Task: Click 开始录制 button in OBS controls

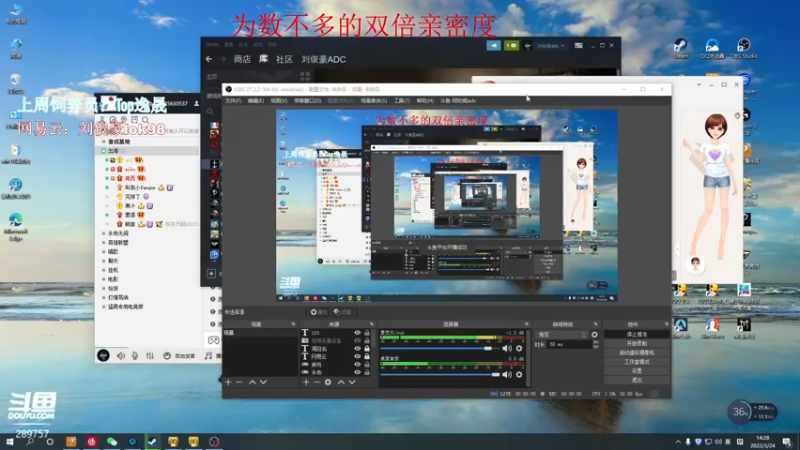Action: click(x=637, y=344)
